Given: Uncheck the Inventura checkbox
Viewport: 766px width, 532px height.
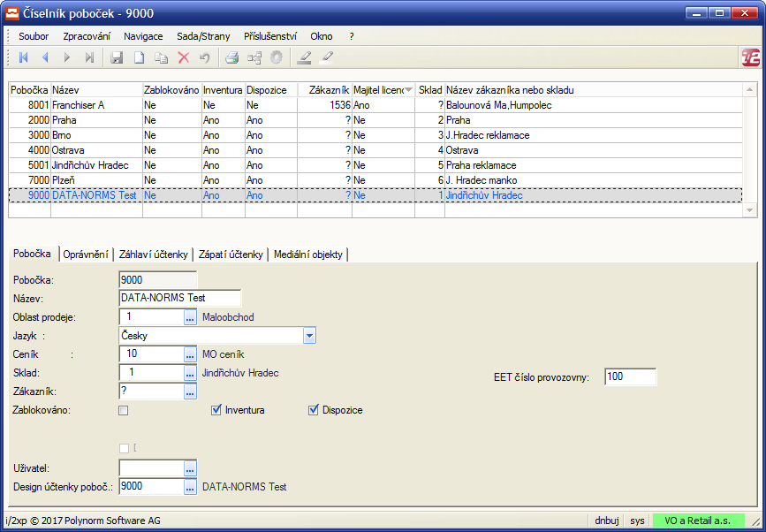Looking at the screenshot, I should (216, 410).
